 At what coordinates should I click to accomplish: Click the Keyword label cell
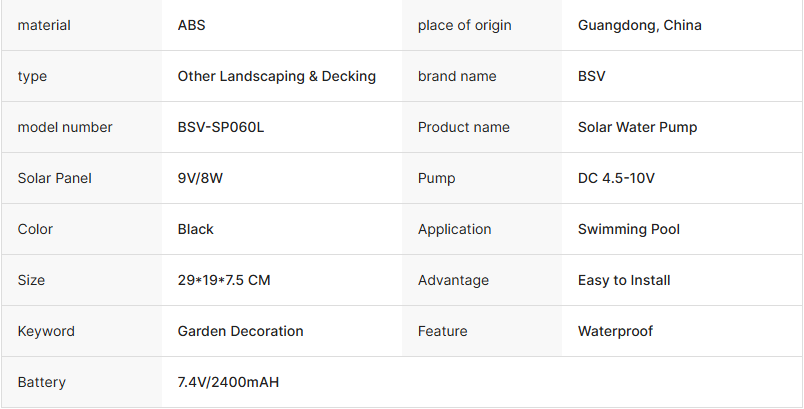tap(82, 331)
